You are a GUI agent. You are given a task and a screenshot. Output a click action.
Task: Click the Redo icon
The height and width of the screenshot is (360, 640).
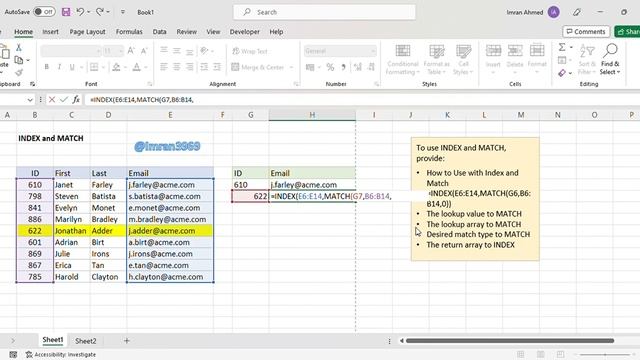coord(100,12)
